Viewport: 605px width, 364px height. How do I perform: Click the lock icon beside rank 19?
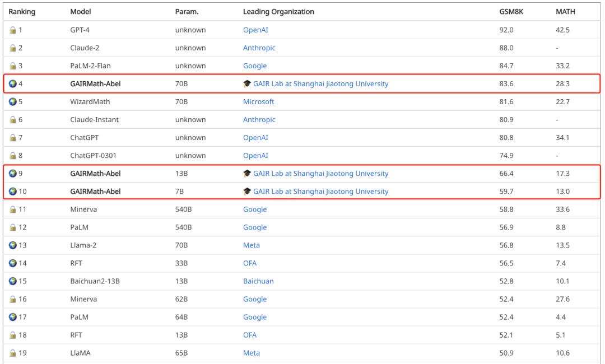[x=13, y=353]
